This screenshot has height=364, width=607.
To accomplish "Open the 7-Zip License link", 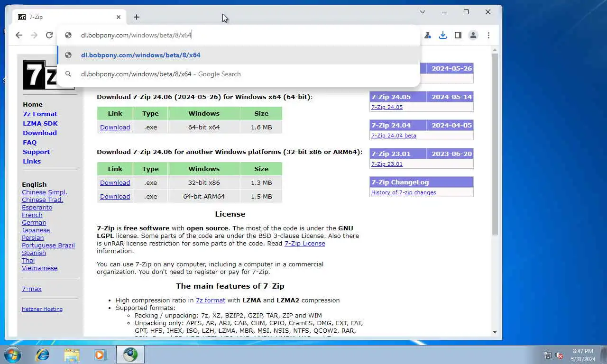I will coord(304,243).
